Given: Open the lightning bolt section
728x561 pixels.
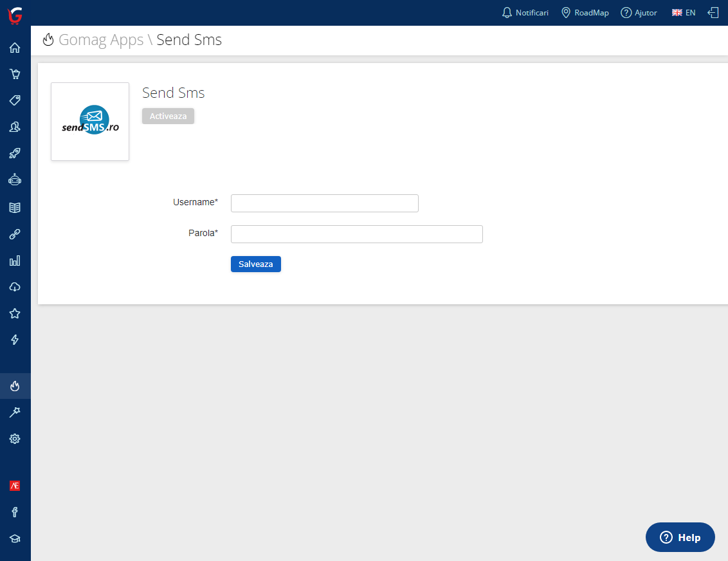Looking at the screenshot, I should 15,340.
